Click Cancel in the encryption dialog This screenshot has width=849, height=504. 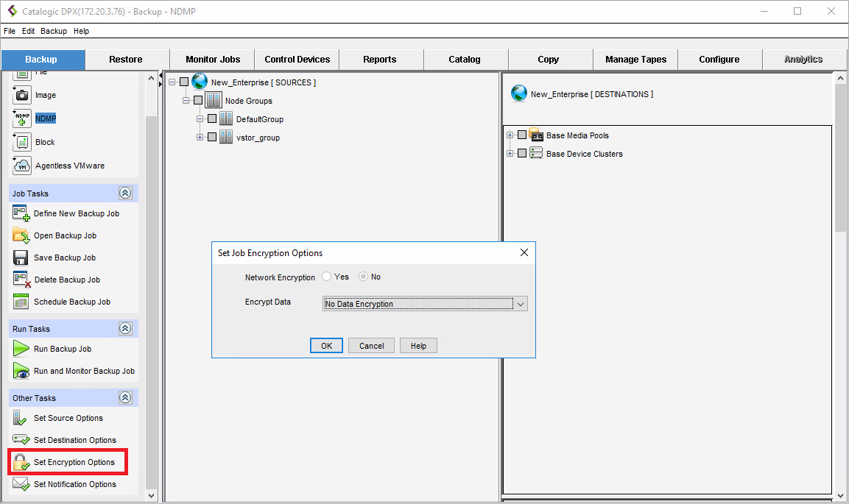[x=371, y=346]
